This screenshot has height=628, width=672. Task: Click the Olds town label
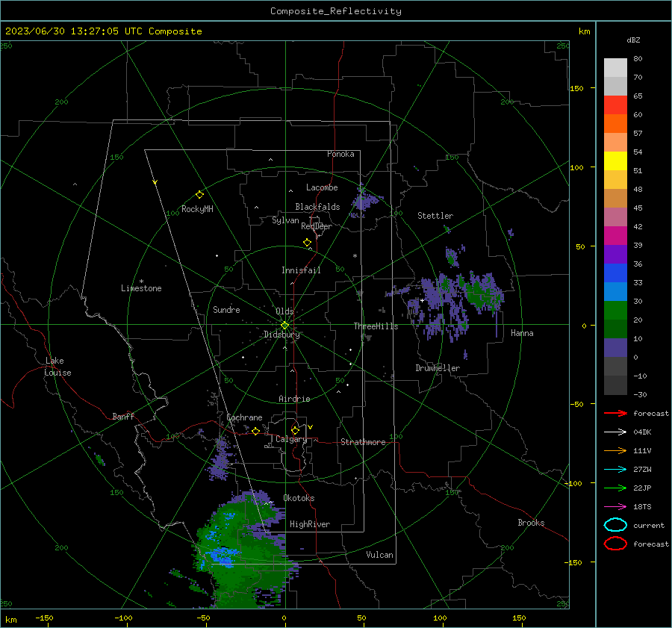(x=284, y=311)
